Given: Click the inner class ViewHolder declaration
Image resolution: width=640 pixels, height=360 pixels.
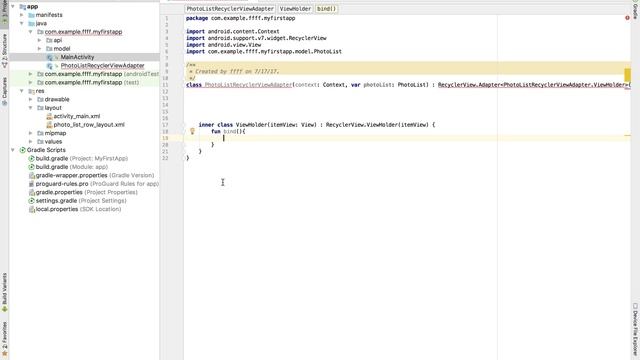Looking at the screenshot, I should [x=317, y=125].
